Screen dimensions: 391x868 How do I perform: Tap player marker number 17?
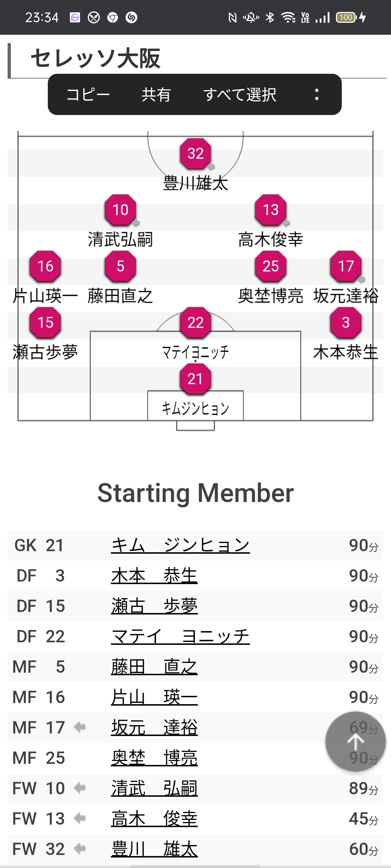(x=346, y=267)
